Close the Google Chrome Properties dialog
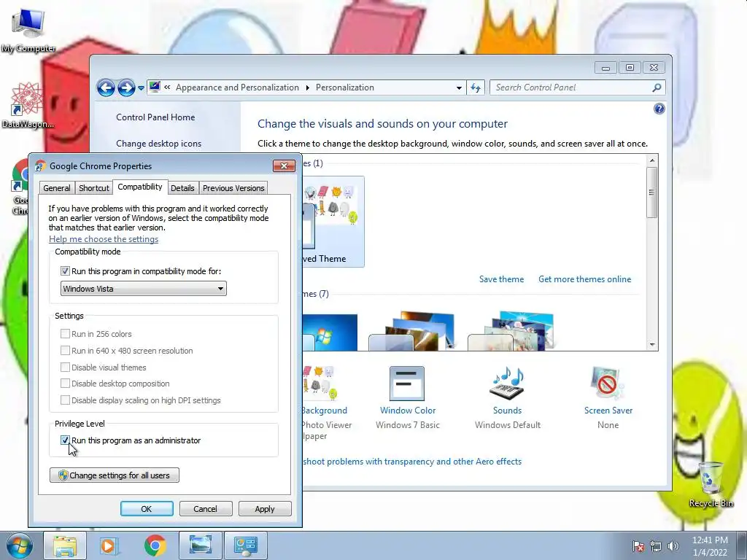 click(284, 166)
